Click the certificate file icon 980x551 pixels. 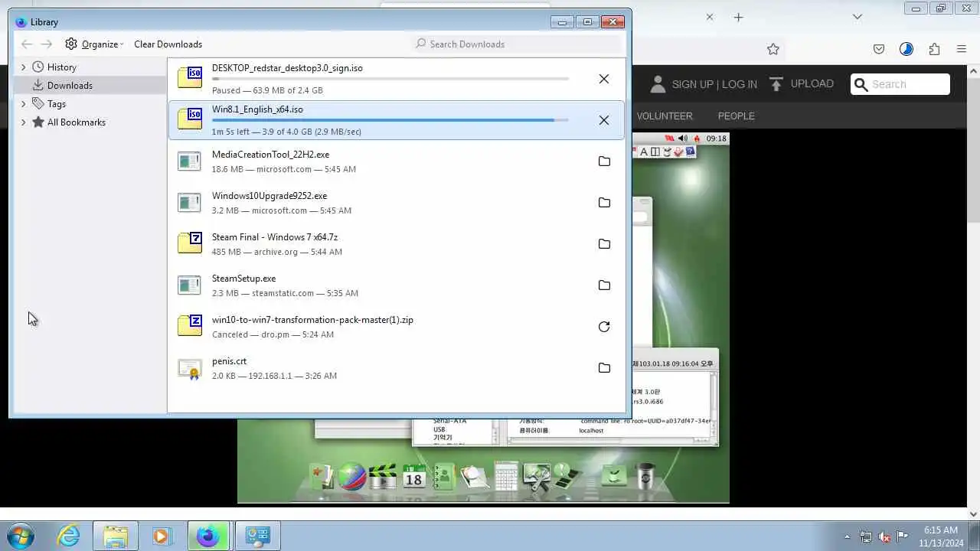coord(189,369)
